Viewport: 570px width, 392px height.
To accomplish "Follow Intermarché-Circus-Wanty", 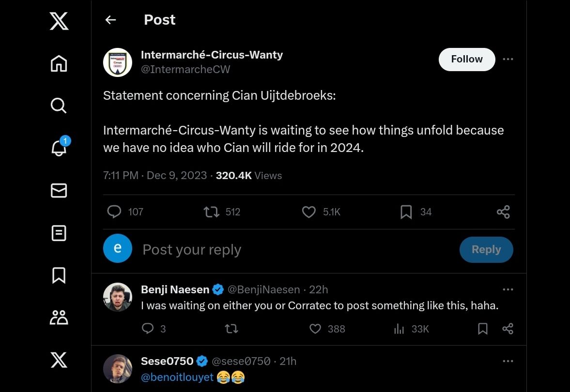I will tap(466, 60).
